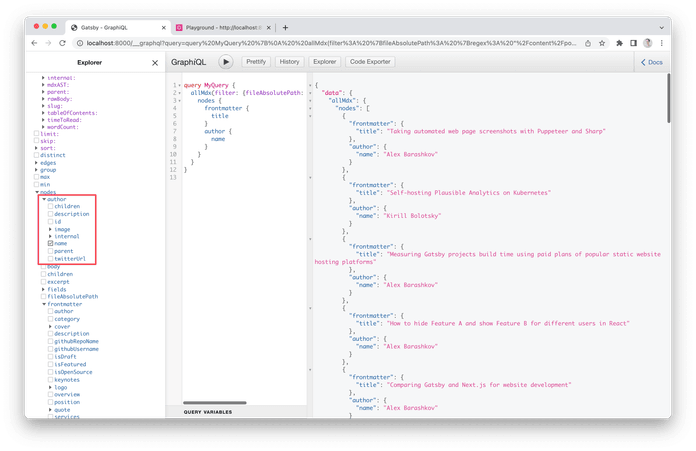Click the Prettify button
Viewport: 696px width, 451px height.
pyautogui.click(x=255, y=62)
